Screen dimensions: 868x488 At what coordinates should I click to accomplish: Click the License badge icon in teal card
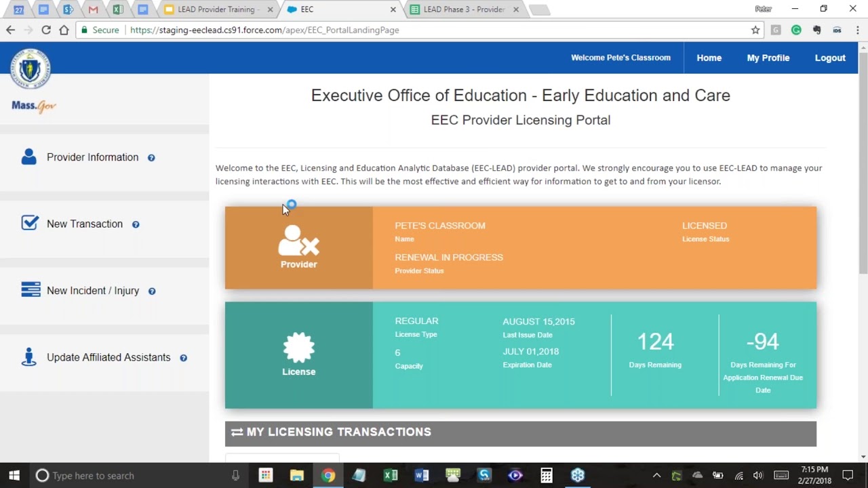pos(298,348)
